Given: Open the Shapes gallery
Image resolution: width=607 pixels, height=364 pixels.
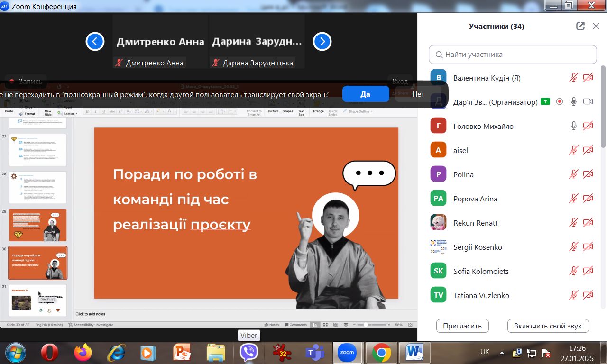Looking at the screenshot, I should [x=288, y=111].
